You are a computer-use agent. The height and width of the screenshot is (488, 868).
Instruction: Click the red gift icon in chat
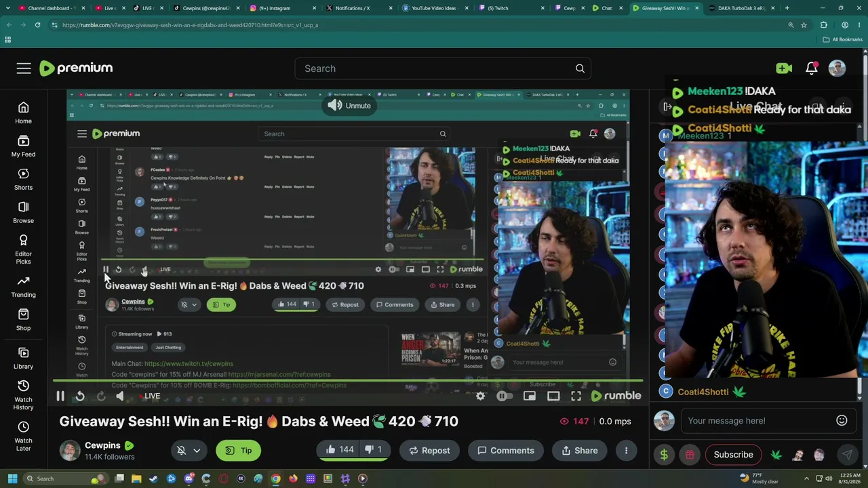(690, 455)
